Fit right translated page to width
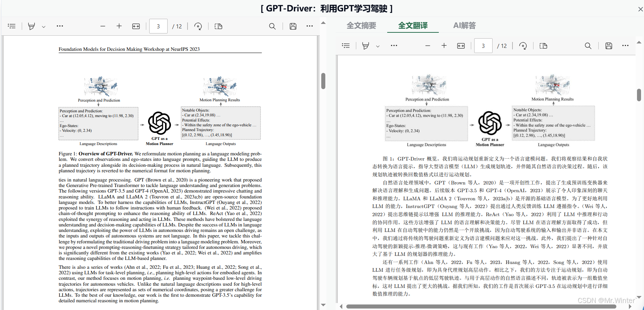Image resolution: width=644 pixels, height=310 pixels. [461, 46]
